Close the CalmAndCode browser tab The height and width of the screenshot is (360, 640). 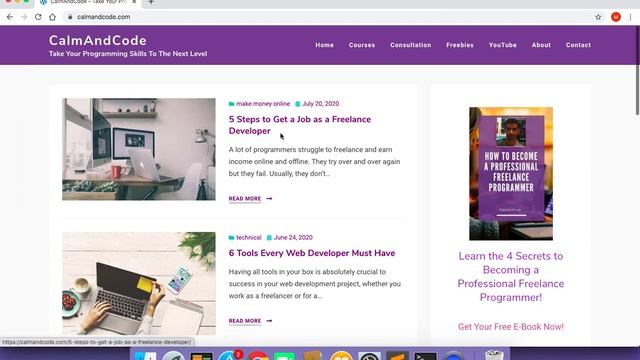click(x=134, y=2)
